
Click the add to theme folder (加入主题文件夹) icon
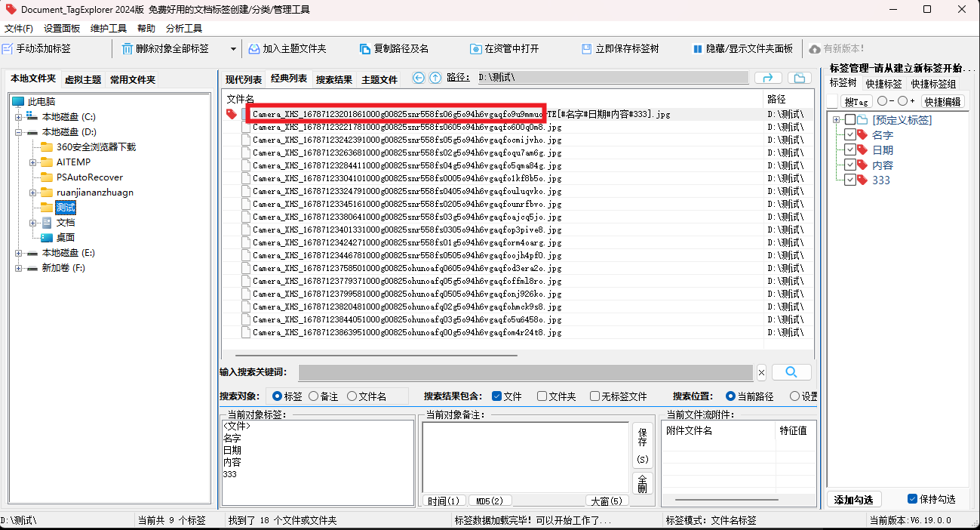(x=254, y=49)
